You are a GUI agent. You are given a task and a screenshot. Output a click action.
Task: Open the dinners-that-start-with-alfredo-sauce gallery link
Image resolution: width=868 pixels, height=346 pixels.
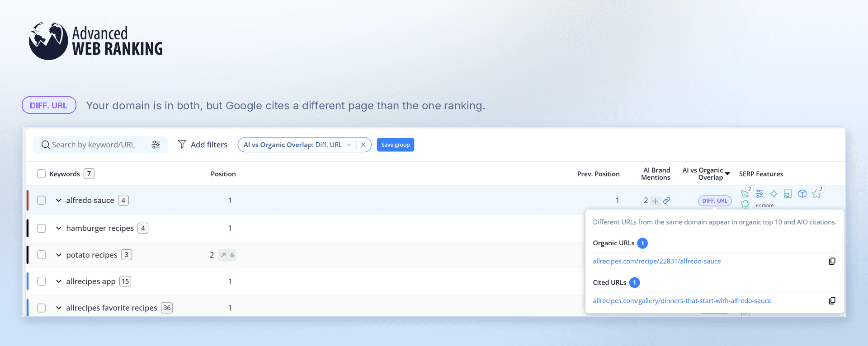click(x=682, y=301)
